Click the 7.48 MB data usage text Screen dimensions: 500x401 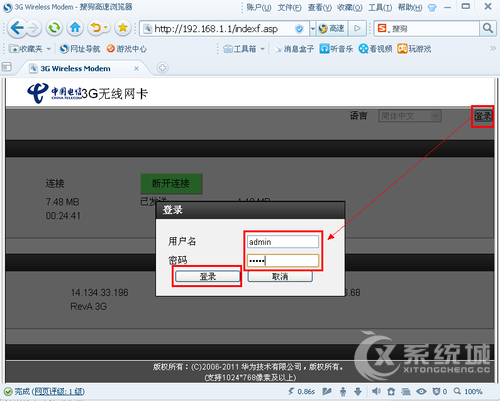(62, 202)
